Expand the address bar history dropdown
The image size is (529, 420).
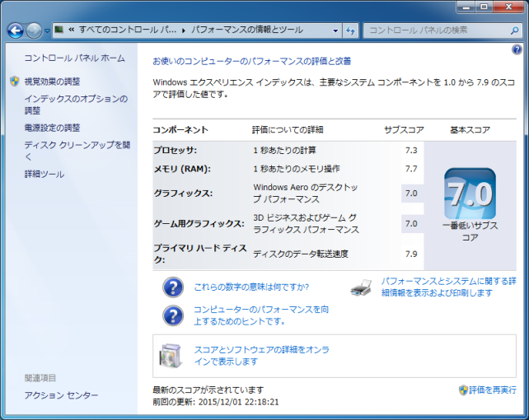coord(335,30)
